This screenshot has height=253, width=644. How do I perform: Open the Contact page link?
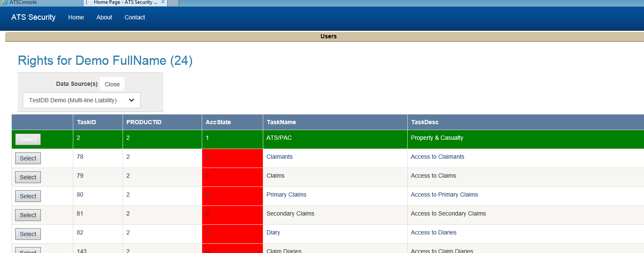134,17
